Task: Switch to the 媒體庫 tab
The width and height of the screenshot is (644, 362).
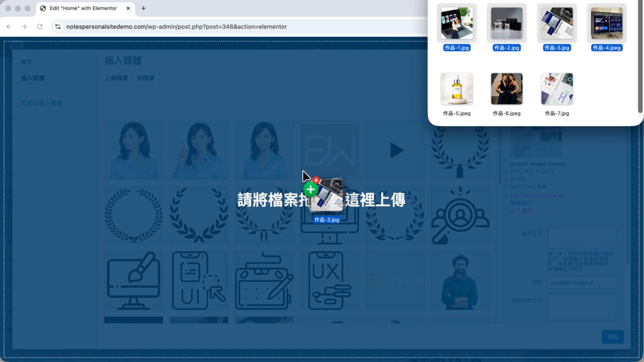Action: pos(146,78)
